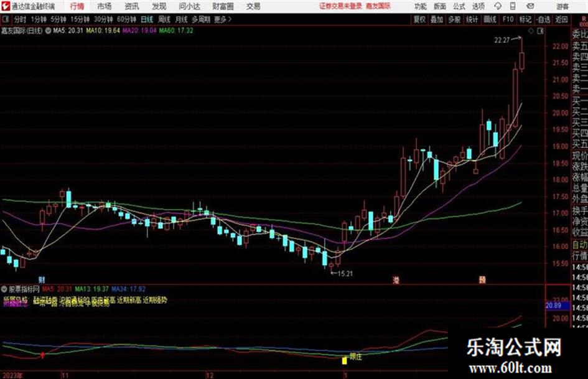
Task: Click the 叠加 overlay button
Action: [437, 19]
